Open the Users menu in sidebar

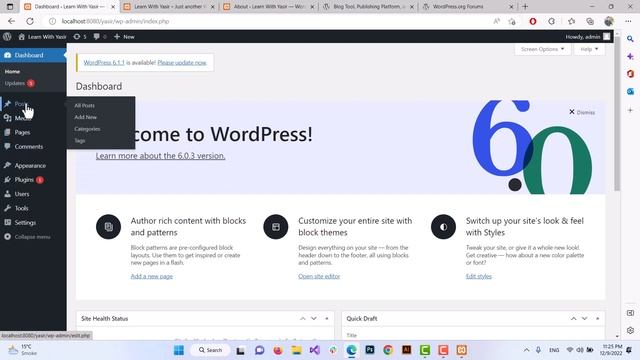pyautogui.click(x=22, y=194)
